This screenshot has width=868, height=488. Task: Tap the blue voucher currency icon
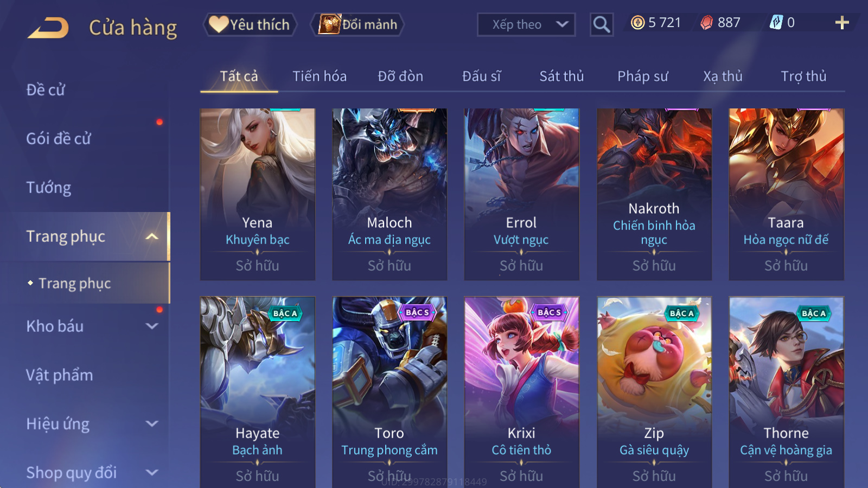tap(776, 22)
